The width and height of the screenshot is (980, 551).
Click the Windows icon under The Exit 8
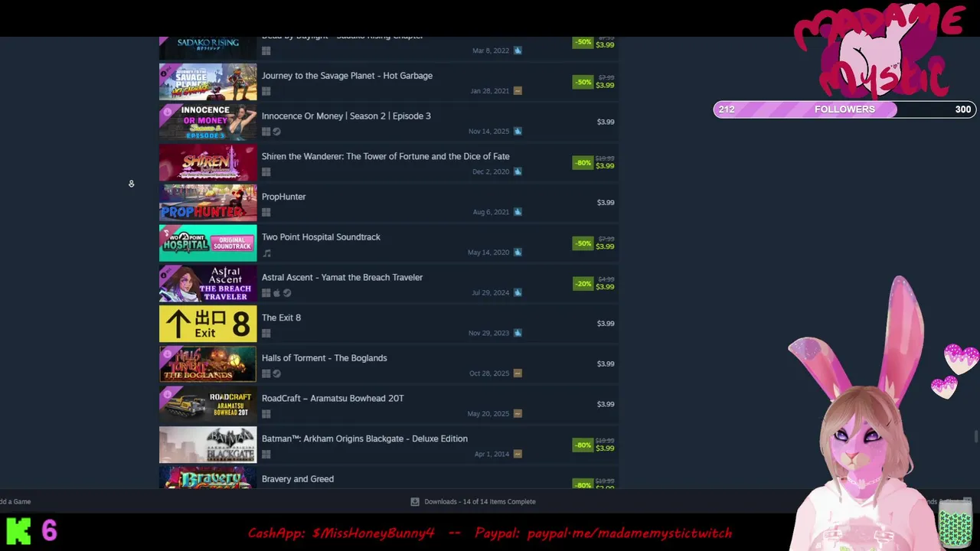coord(266,334)
